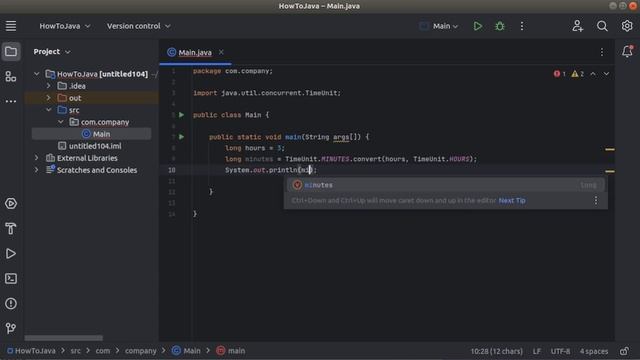
Task: Open the notifications bell icon
Action: click(x=627, y=51)
